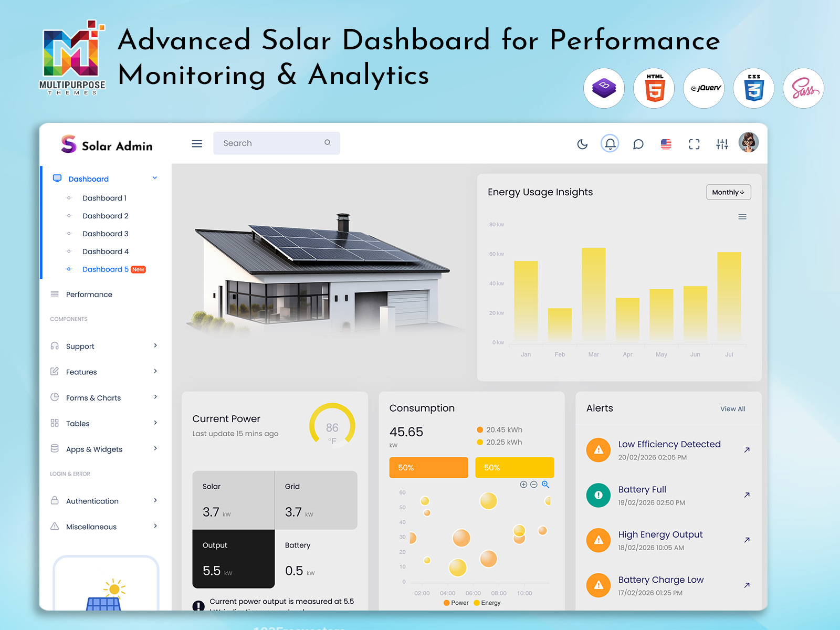Open Battery Charge Low arrow link

click(x=747, y=585)
